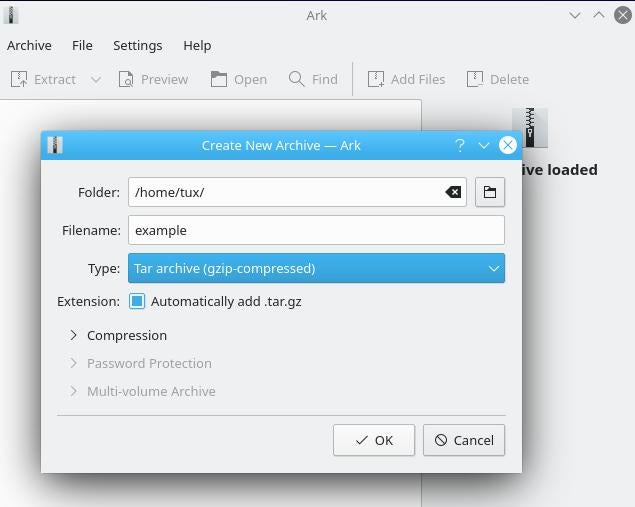
Task: Click the Delete toolbar icon
Action: (475, 79)
